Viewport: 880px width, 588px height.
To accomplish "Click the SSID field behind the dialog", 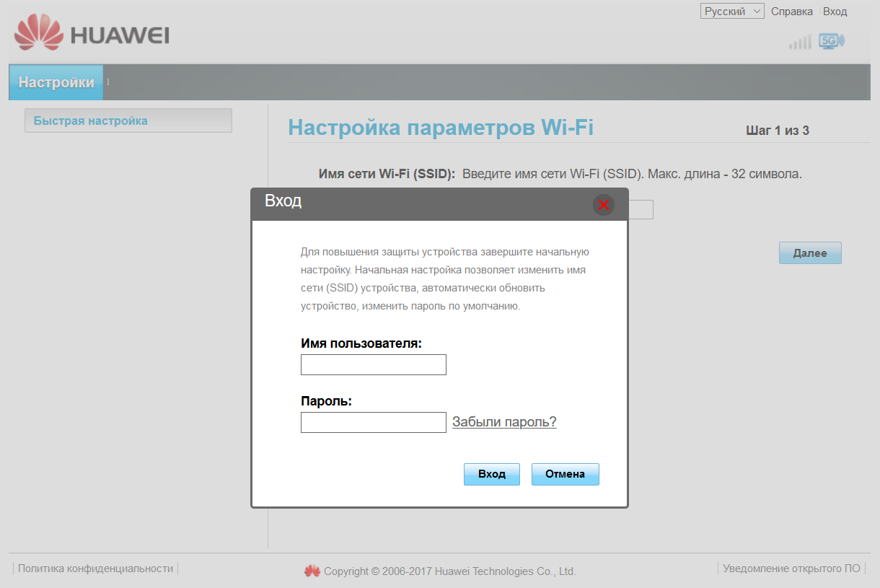I will [641, 210].
